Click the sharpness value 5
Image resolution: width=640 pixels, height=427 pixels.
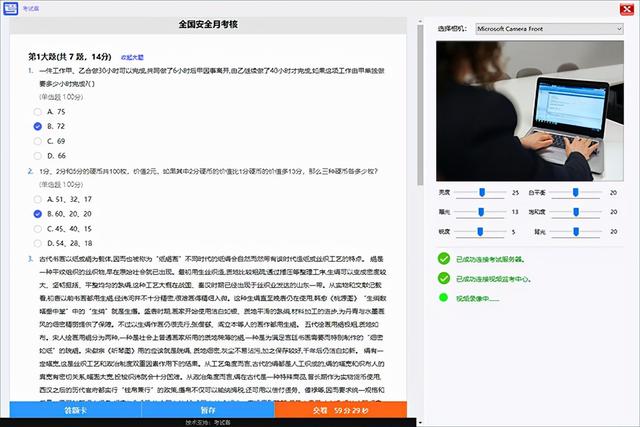point(513,231)
